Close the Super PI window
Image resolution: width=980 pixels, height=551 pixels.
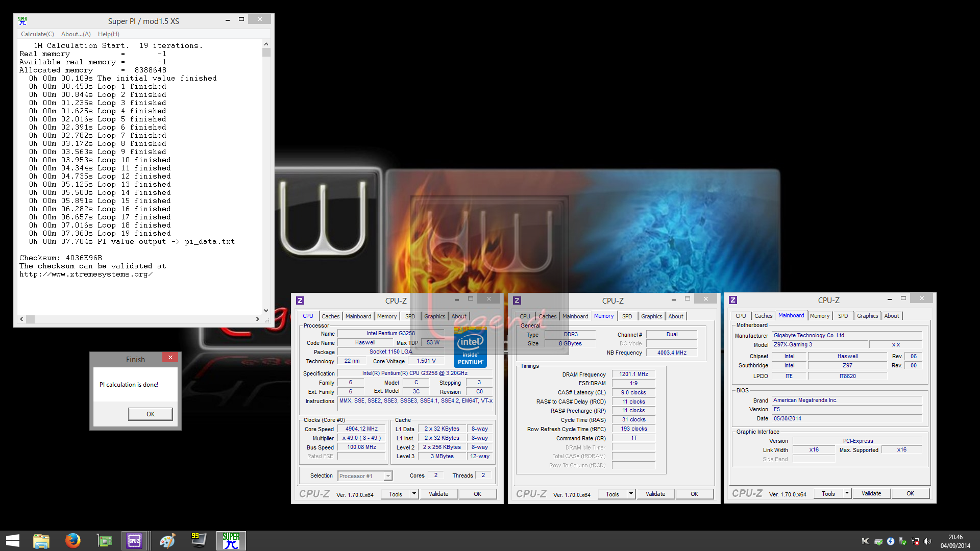[260, 19]
